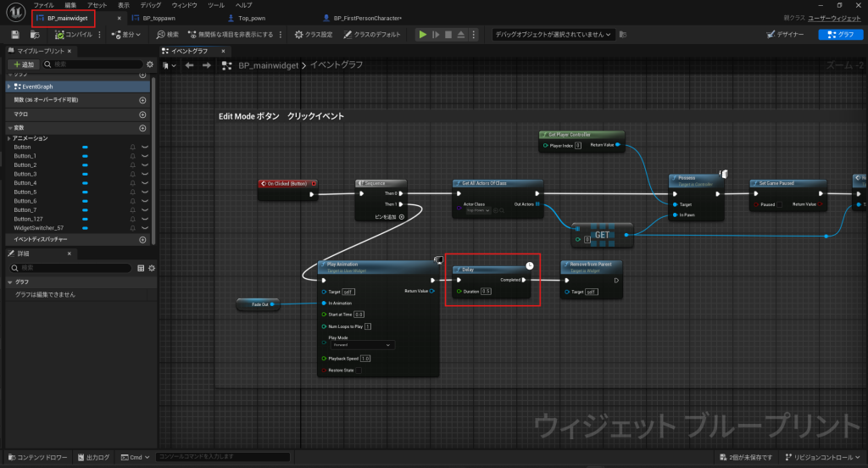868x468 pixels.
Task: Open the Window (ウィンドウ) menu
Action: click(184, 5)
